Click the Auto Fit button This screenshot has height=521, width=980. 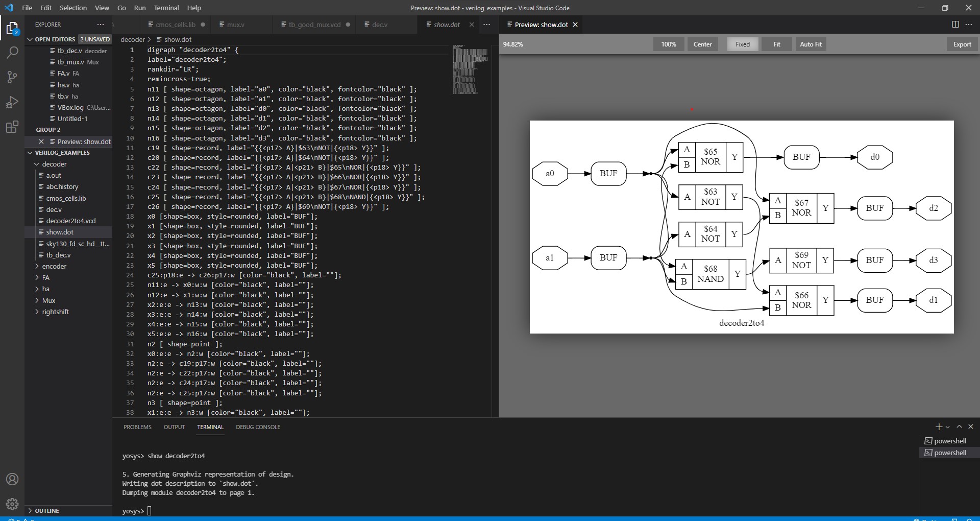[811, 44]
